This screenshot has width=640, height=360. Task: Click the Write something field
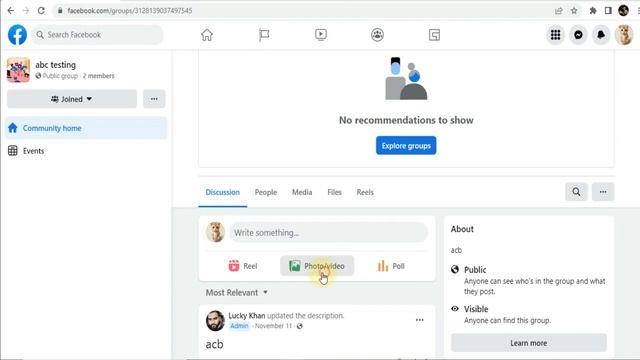click(329, 233)
